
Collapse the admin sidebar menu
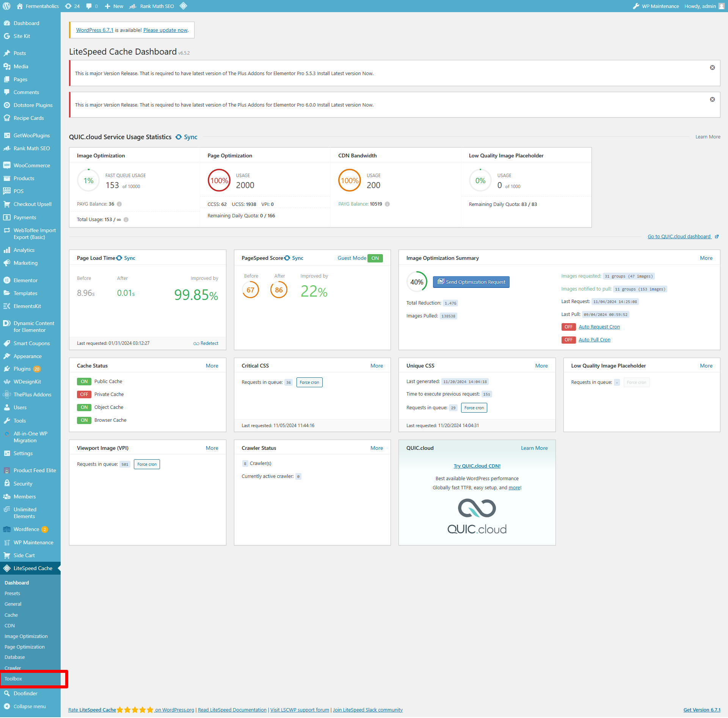tap(30, 706)
